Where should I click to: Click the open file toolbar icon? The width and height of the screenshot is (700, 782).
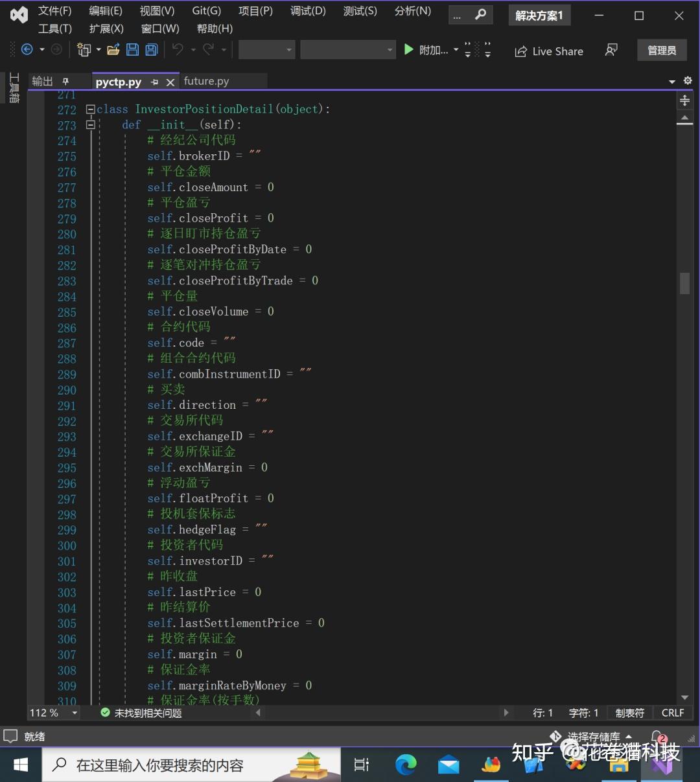pos(113,49)
